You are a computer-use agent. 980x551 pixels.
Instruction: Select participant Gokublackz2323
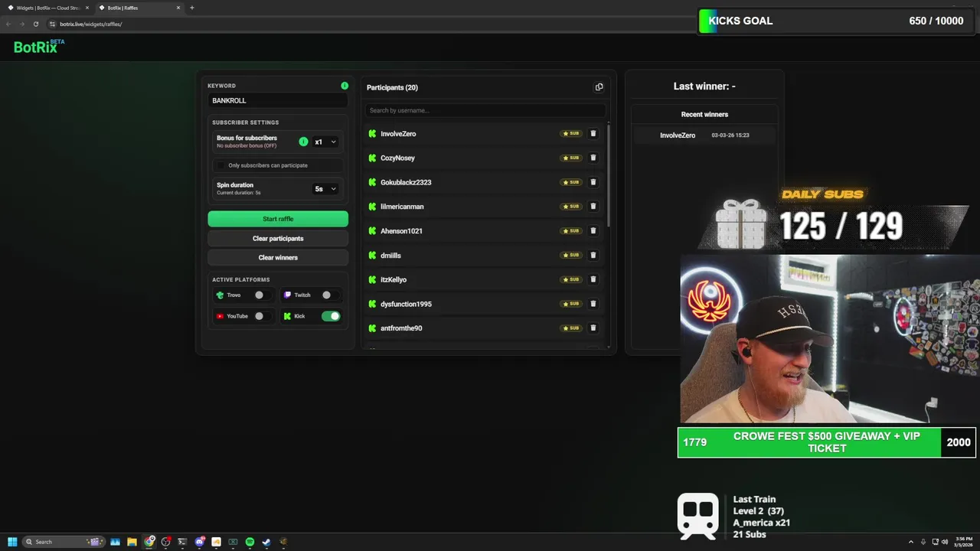(x=406, y=182)
